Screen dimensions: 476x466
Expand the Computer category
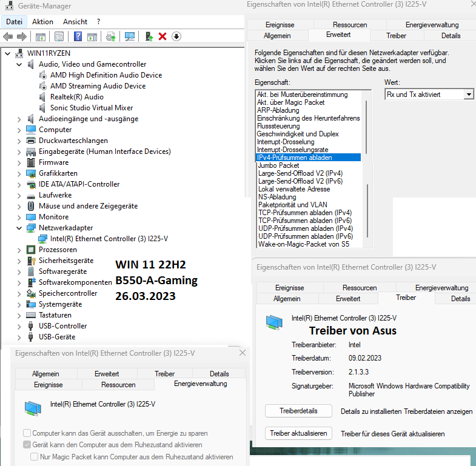tap(19, 130)
